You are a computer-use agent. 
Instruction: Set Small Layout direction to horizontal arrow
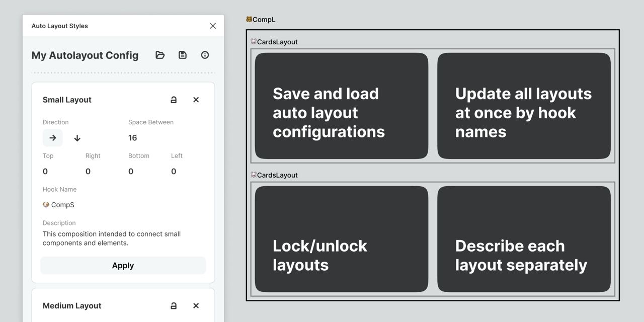pyautogui.click(x=52, y=138)
